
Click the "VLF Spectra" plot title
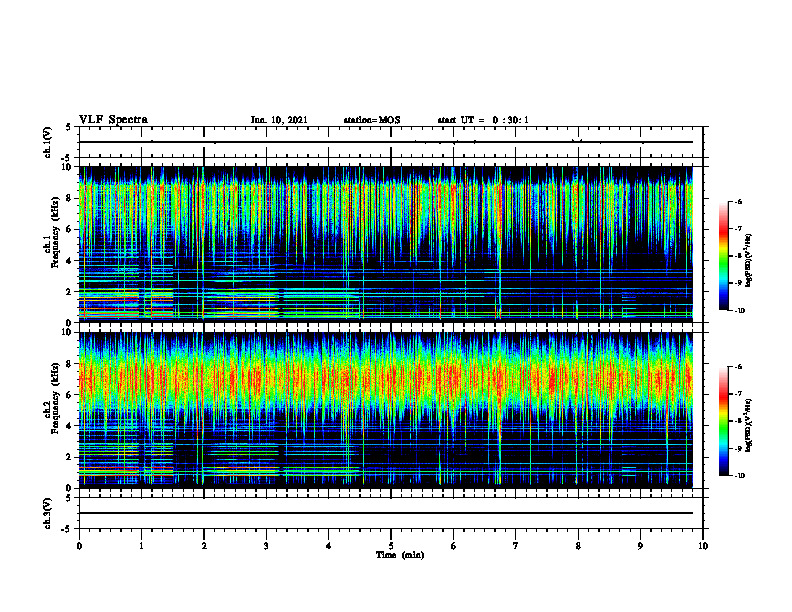(113, 120)
